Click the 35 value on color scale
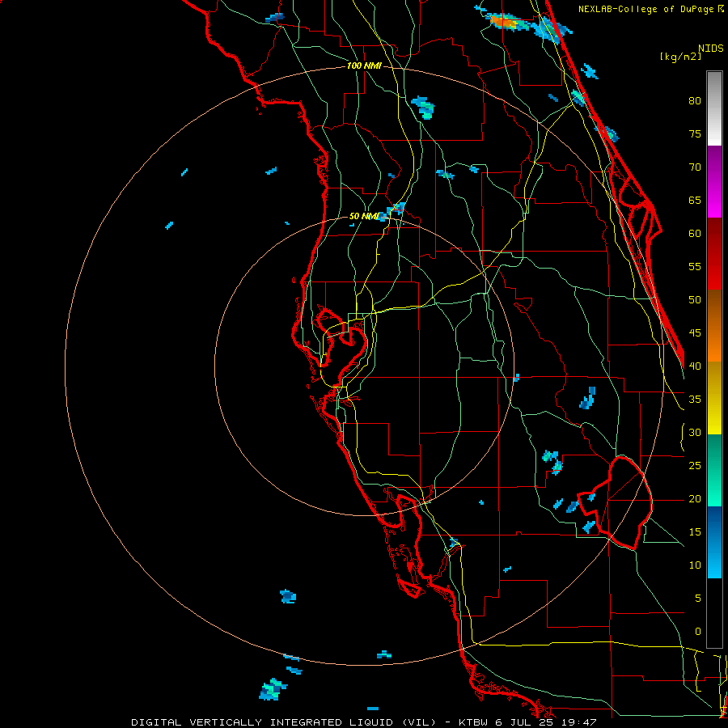The image size is (728, 728). [x=695, y=400]
